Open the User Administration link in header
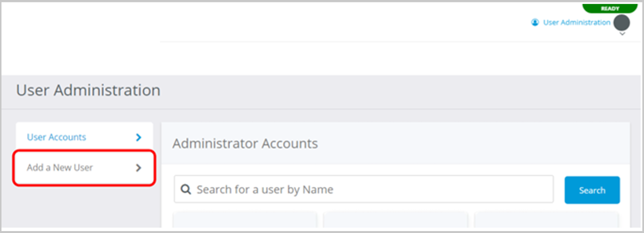This screenshot has height=233, width=644. coord(577,22)
